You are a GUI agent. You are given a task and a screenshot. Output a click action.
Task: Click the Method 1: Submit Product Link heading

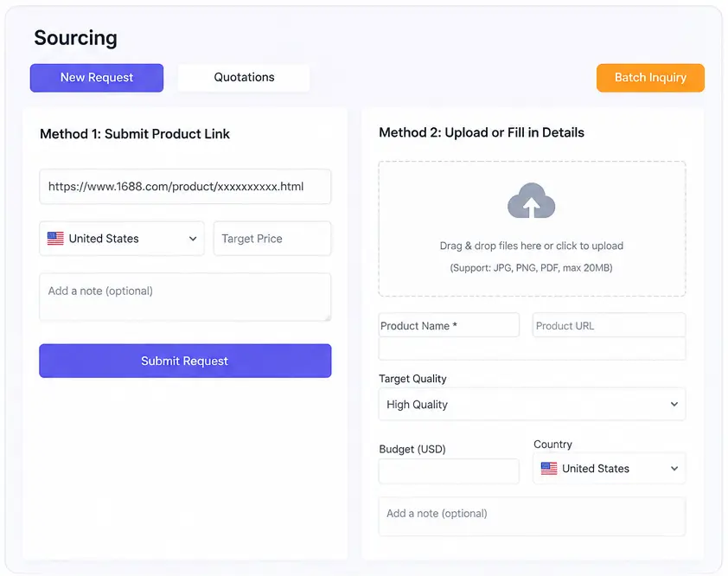click(135, 134)
